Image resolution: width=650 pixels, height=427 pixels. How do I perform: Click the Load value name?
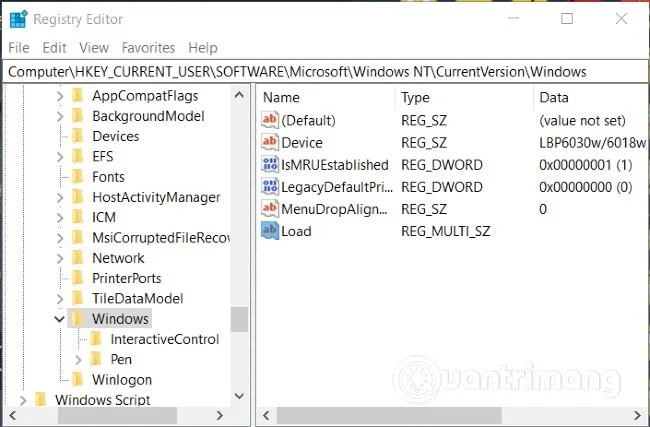296,231
